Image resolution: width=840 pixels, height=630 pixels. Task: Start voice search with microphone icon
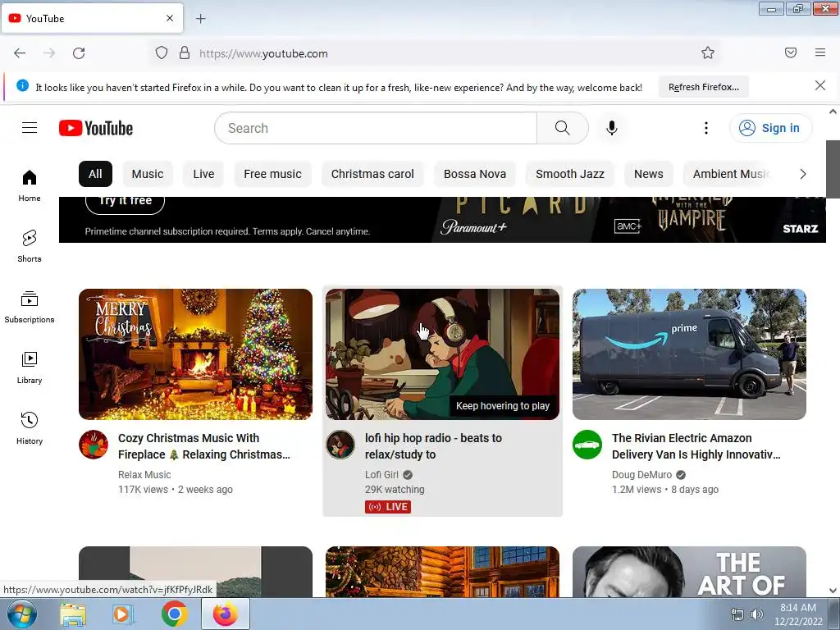(611, 128)
